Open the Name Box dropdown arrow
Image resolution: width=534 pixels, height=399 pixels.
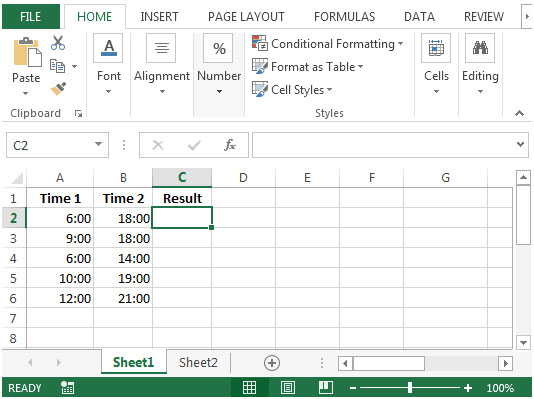pos(98,144)
